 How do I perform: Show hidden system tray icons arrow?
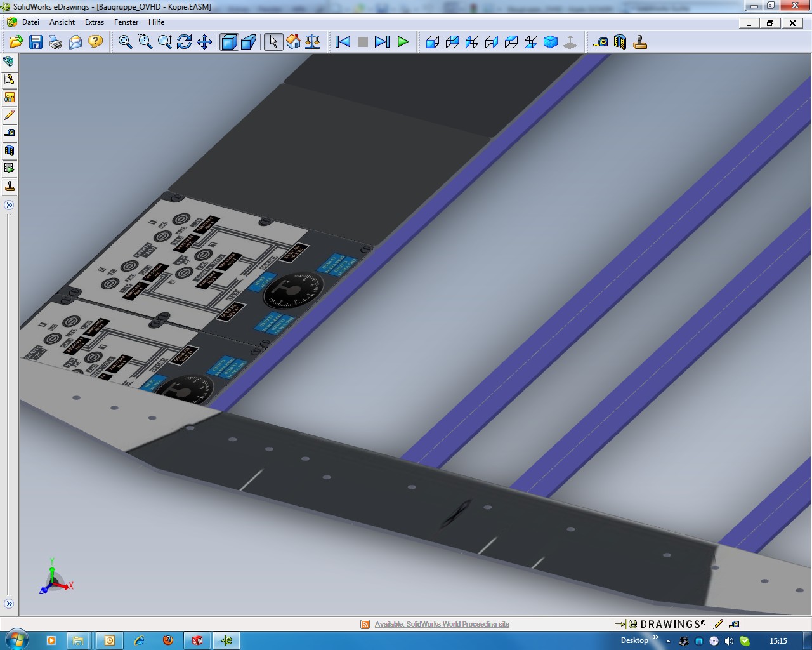click(668, 641)
